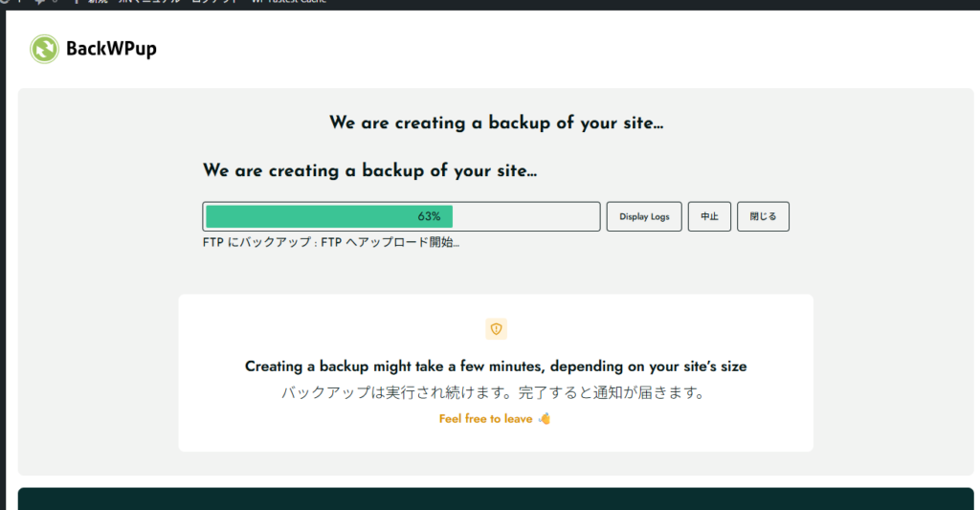Open Display Logs for the backup
The image size is (980, 510).
(x=644, y=217)
